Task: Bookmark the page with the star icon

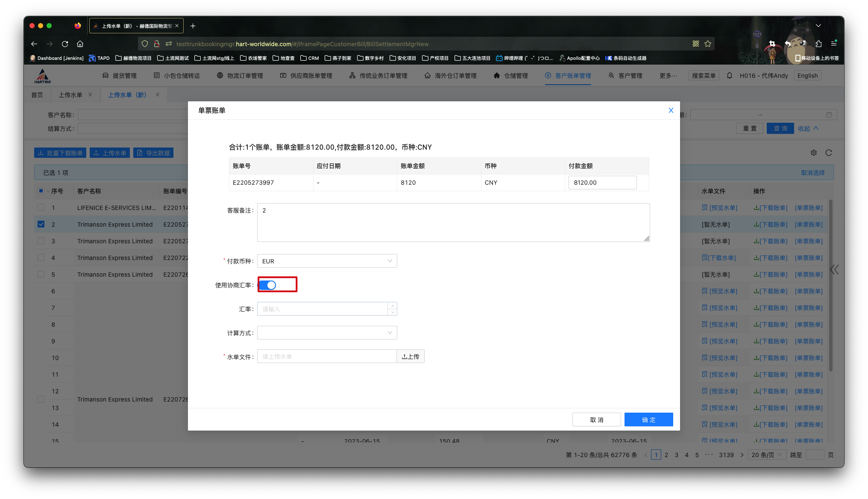Action: [x=708, y=44]
